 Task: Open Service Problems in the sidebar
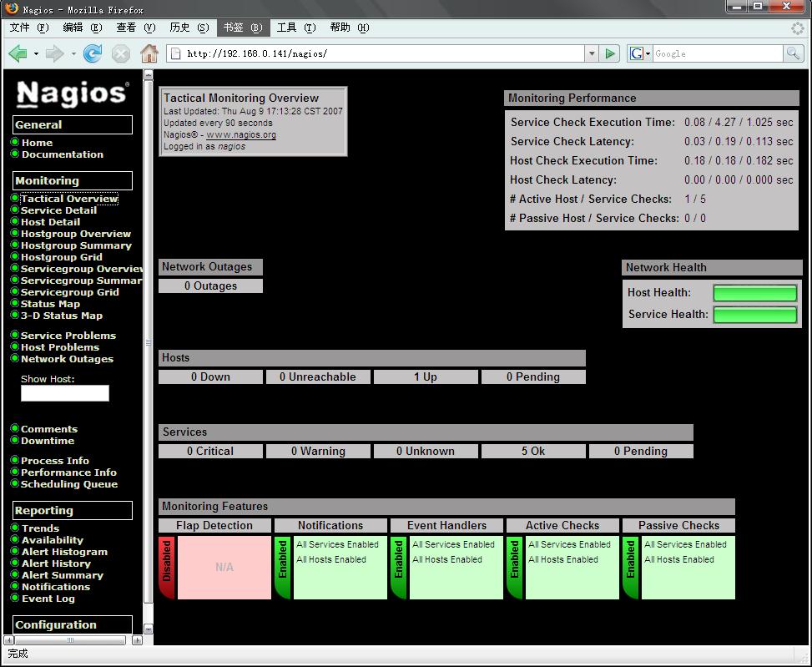68,335
